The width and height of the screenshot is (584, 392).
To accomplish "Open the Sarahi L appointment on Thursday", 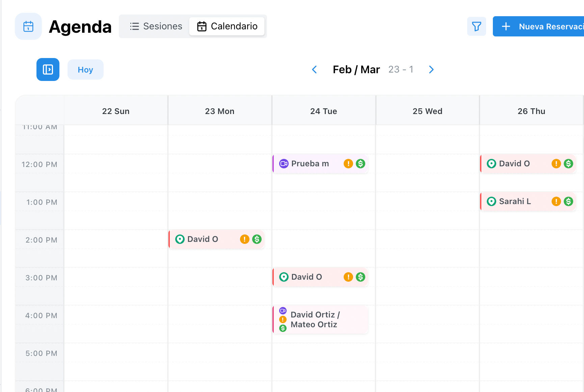I will [515, 201].
